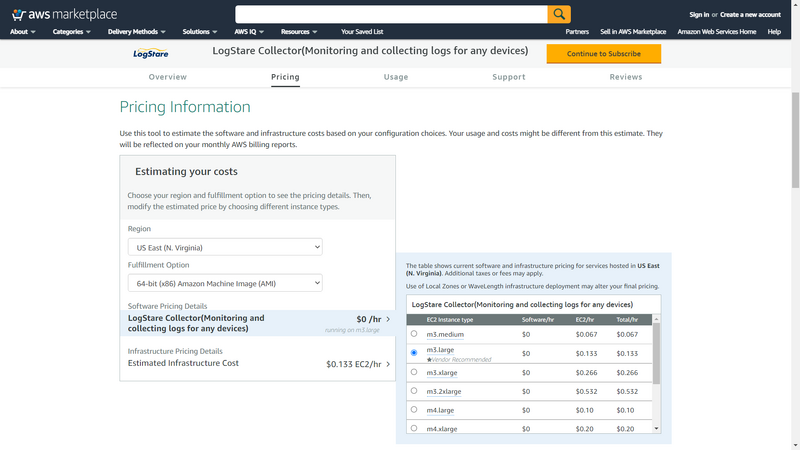Open the Fulfillment Option dropdown
Image resolution: width=800 pixels, height=450 pixels.
pyautogui.click(x=225, y=283)
